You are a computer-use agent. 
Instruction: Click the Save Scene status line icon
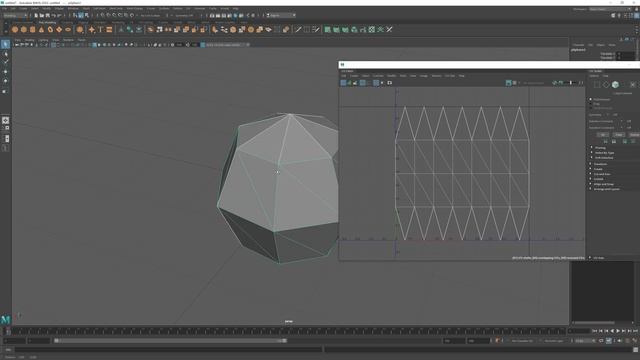(x=47, y=15)
